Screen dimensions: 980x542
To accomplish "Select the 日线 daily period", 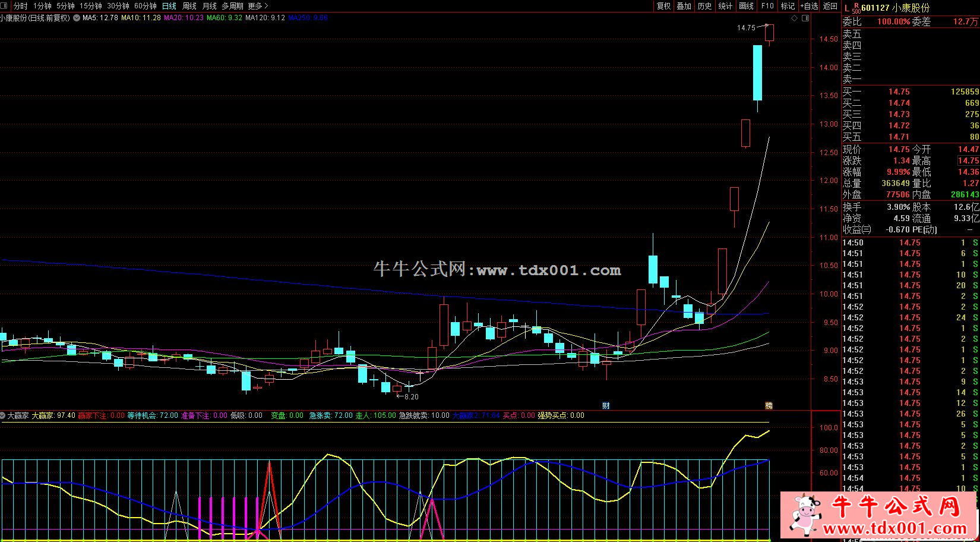I will [x=169, y=6].
